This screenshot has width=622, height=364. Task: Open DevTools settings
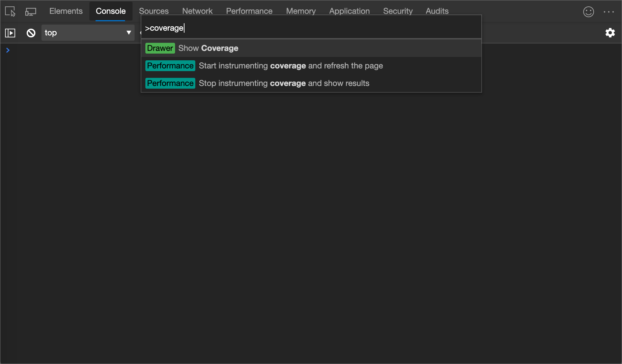(x=610, y=33)
